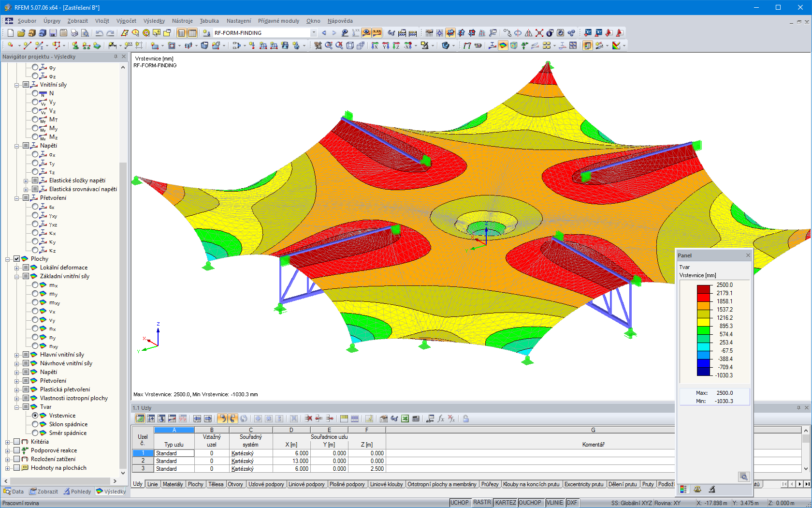The height and width of the screenshot is (508, 812).
Task: Enable the Podporové reakce checkbox
Action: [x=17, y=450]
